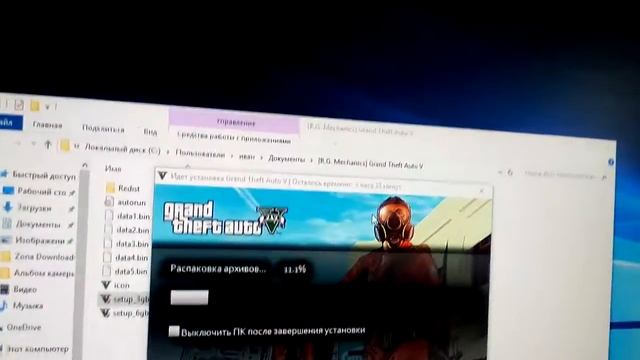Select the data1.bin file

[133, 216]
